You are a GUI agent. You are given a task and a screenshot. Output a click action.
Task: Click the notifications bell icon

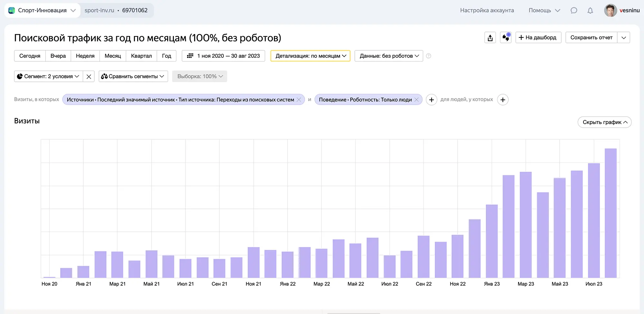tap(590, 10)
